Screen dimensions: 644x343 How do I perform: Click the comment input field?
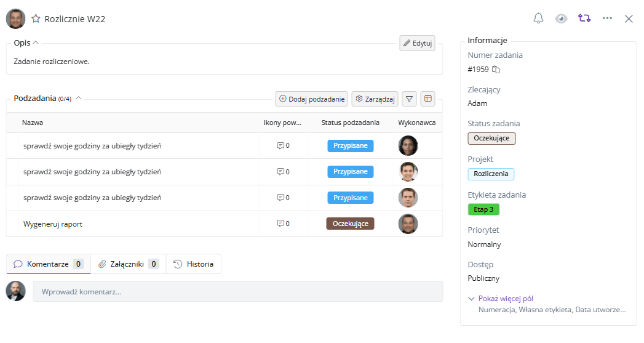(237, 291)
